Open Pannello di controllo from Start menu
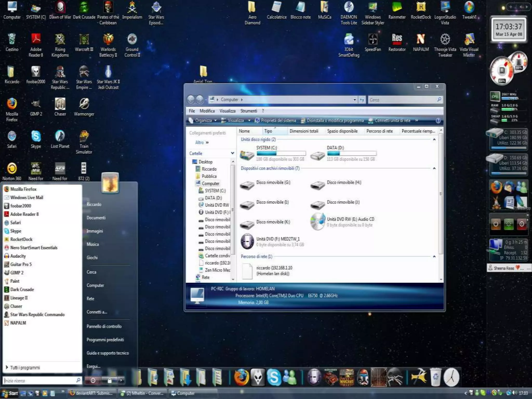Image resolution: width=532 pixels, height=399 pixels. (x=104, y=326)
